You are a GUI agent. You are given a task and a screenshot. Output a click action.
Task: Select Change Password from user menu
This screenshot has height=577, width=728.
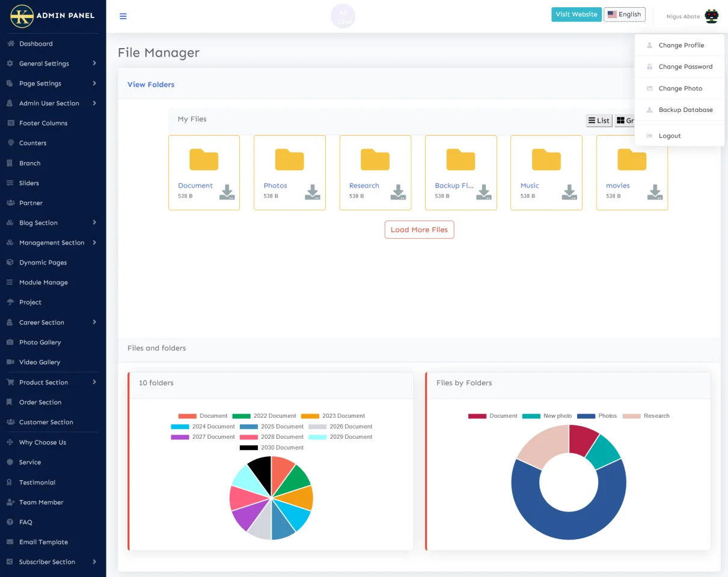point(679,67)
